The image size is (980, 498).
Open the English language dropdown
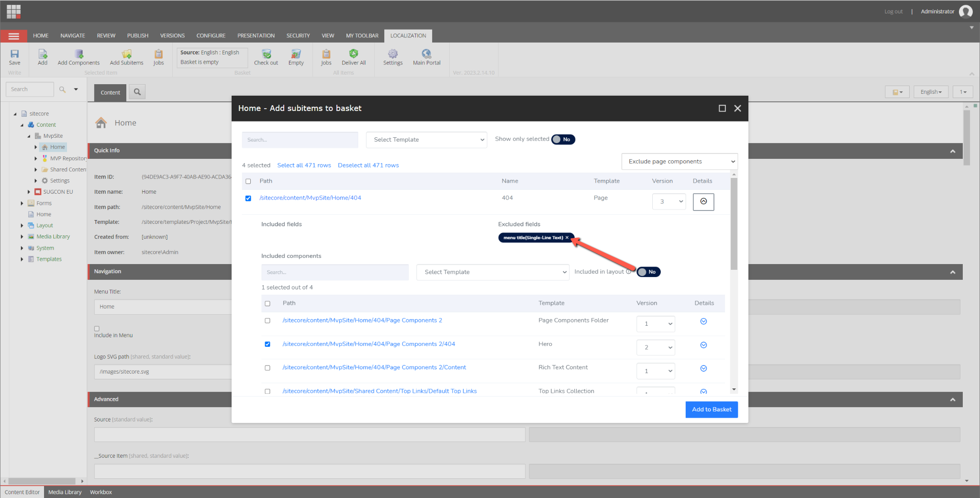[x=931, y=92]
